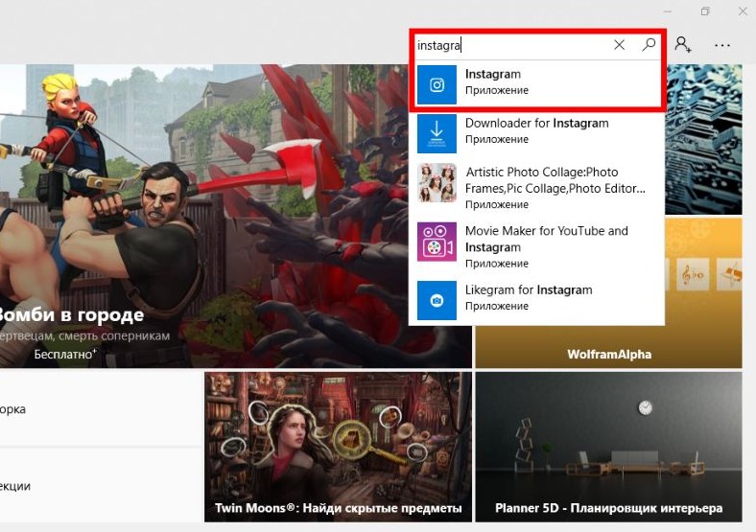Click the purple Movie Maker app icon
The width and height of the screenshot is (756, 532).
pos(437,242)
